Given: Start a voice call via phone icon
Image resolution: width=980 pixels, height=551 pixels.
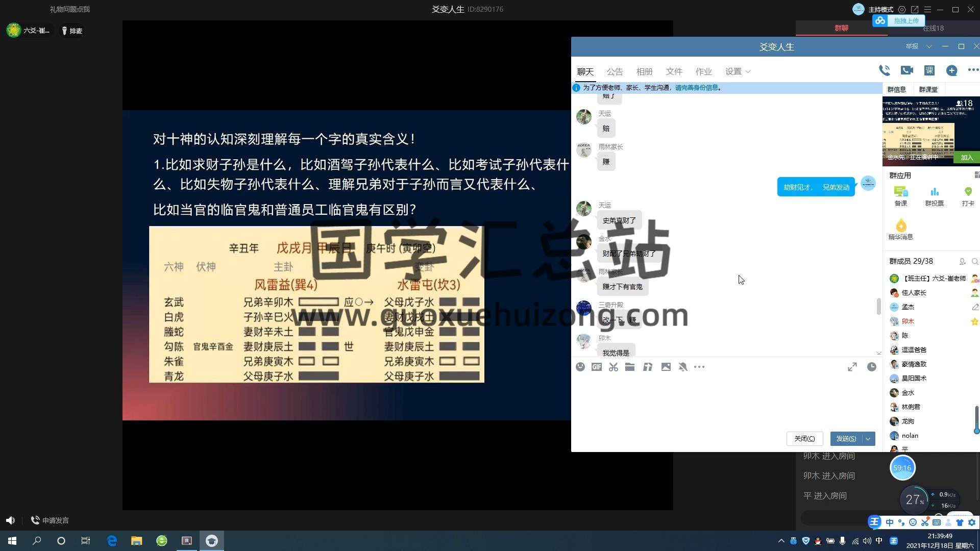Looking at the screenshot, I should point(884,71).
